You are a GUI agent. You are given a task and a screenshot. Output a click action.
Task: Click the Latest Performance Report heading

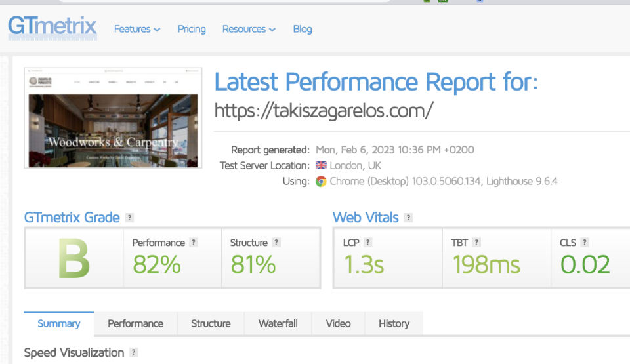coord(376,82)
